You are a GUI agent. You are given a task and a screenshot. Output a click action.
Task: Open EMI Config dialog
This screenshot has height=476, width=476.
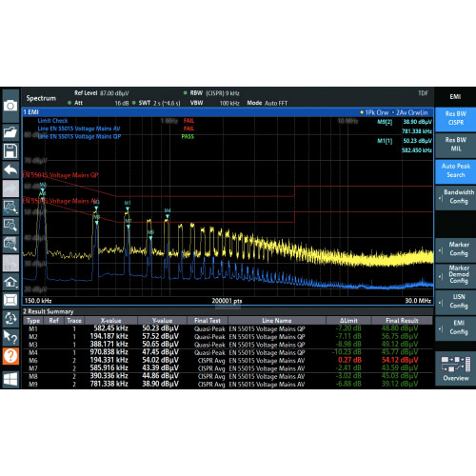(455, 327)
